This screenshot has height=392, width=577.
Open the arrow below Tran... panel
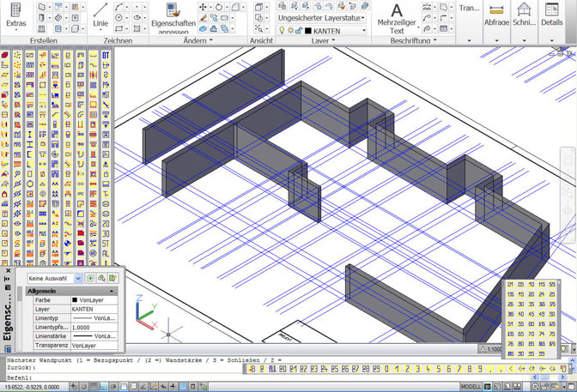[x=469, y=40]
